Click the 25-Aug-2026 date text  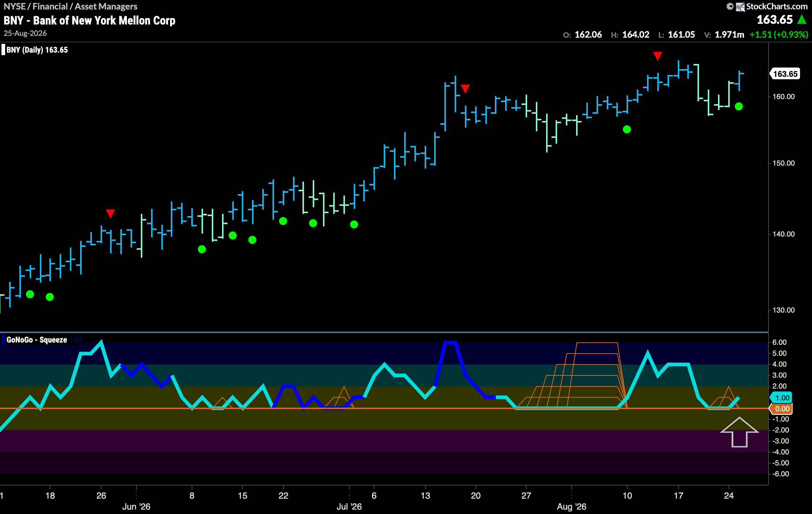[x=25, y=33]
